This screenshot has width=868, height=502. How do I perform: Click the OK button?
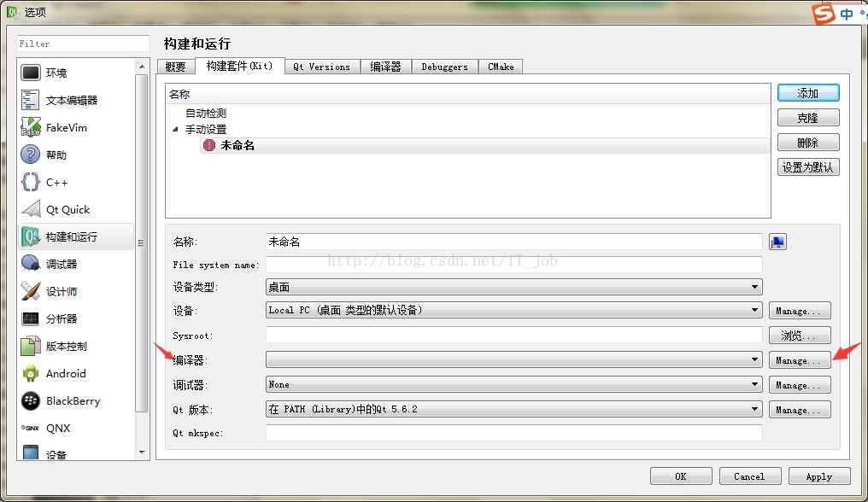click(681, 476)
